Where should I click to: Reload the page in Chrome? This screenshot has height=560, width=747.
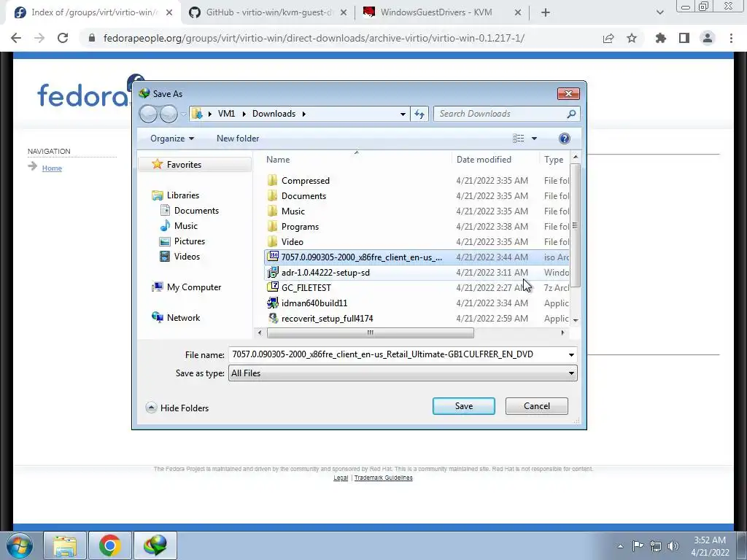point(63,38)
